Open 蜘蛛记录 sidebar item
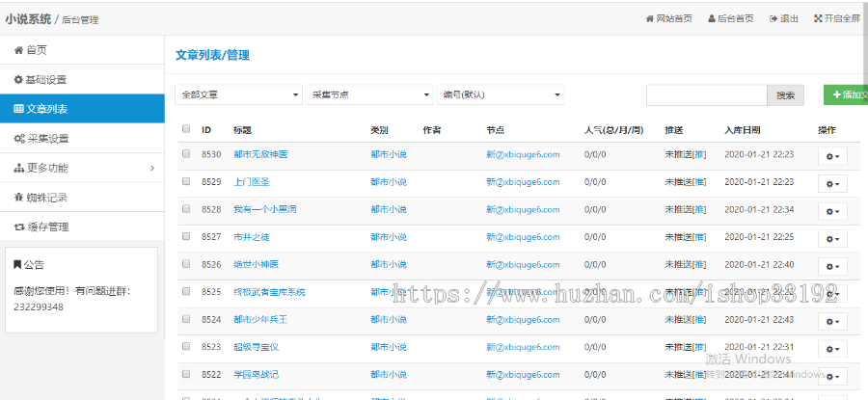Screen dimensions: 868x400 tap(82, 198)
